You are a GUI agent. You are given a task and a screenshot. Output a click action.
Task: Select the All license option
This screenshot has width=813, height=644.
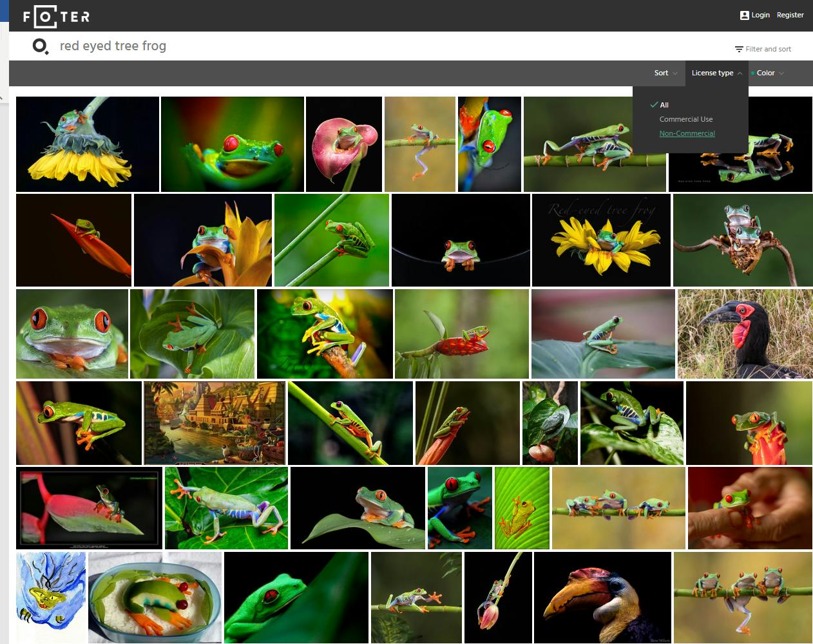pyautogui.click(x=664, y=105)
